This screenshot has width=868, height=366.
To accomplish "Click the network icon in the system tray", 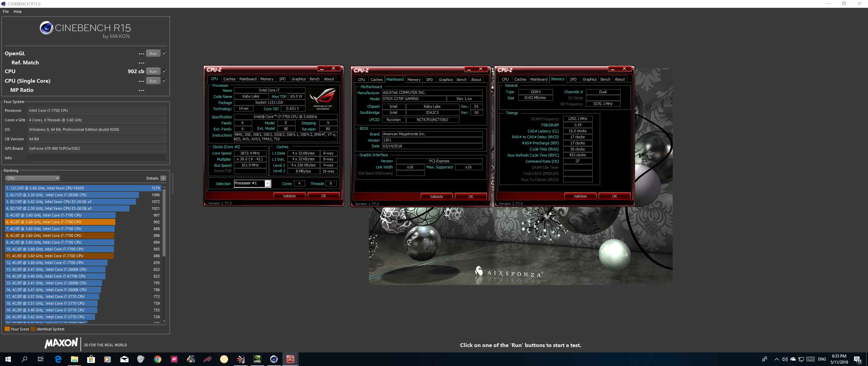I will (x=801, y=359).
